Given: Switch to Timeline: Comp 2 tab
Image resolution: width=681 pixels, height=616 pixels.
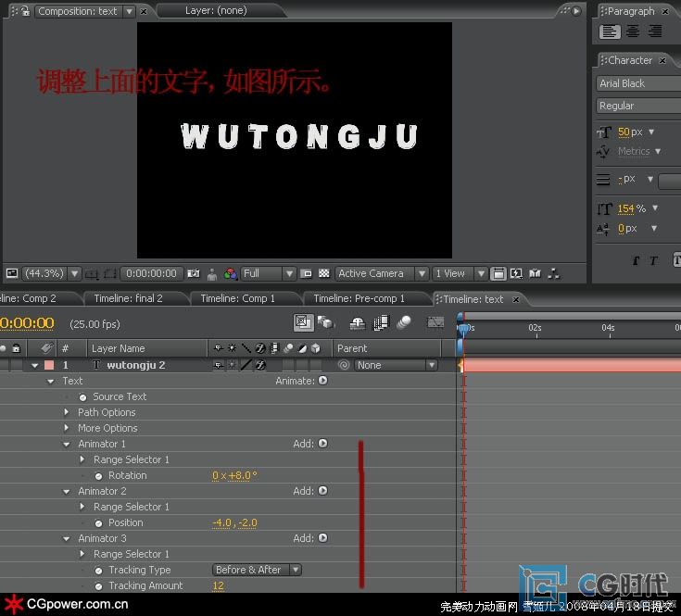Looking at the screenshot, I should 29,298.
